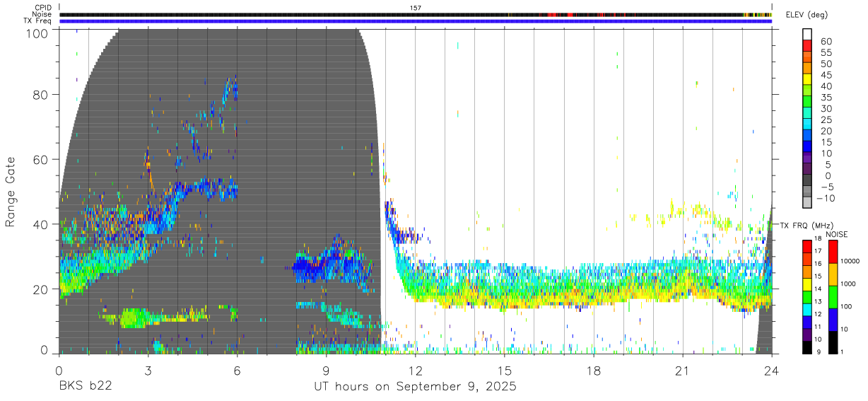Click the 30 label on ELEV colorbar
Viewport: 868px width, 401px height.
(x=827, y=109)
